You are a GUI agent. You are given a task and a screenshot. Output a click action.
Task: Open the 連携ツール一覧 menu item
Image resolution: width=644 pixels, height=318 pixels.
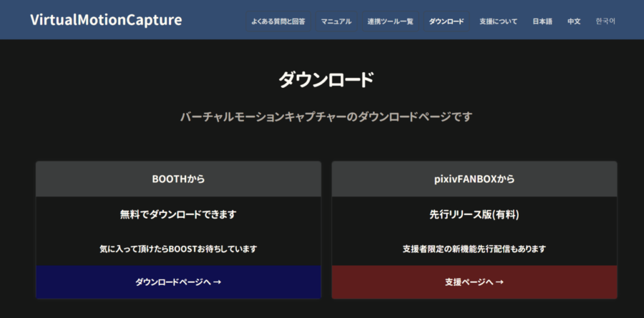click(x=390, y=21)
